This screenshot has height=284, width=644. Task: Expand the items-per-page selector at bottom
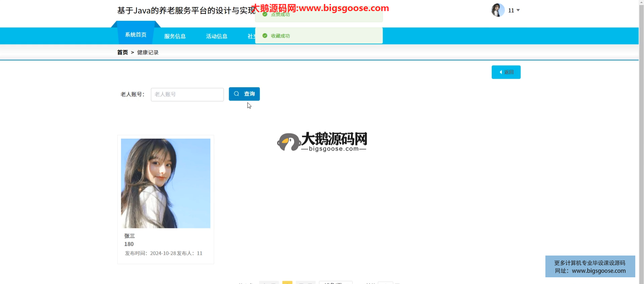pos(335,283)
